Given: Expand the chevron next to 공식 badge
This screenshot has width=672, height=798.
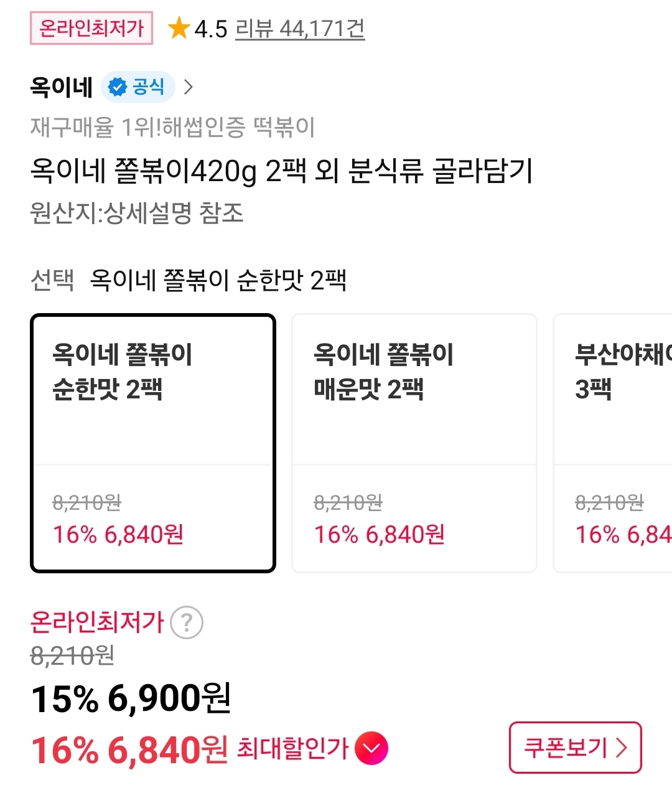Looking at the screenshot, I should click(x=189, y=87).
